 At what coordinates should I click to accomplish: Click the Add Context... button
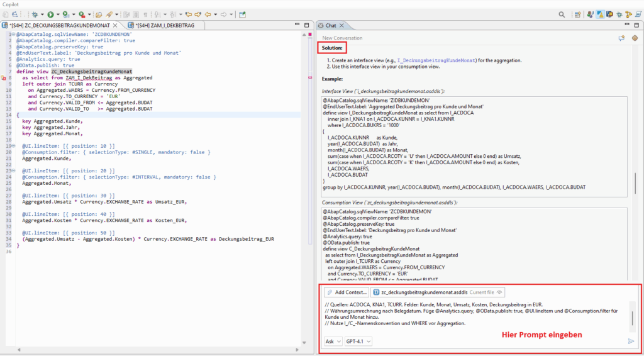pyautogui.click(x=347, y=292)
